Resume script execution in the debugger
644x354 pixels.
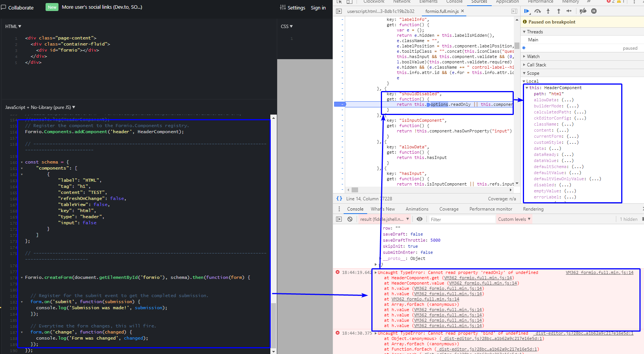[x=527, y=11]
